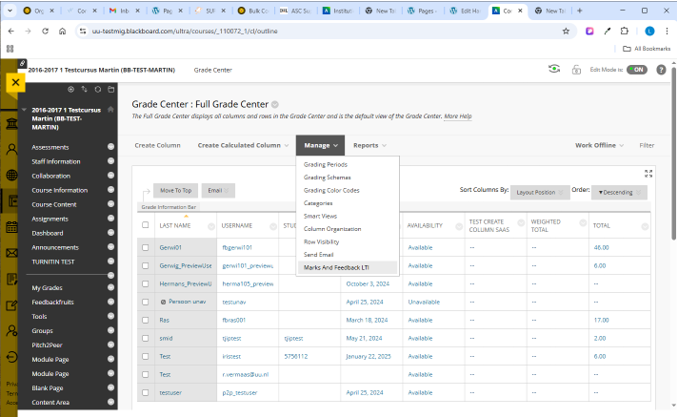Open All Bookmarks folder

click(x=646, y=49)
